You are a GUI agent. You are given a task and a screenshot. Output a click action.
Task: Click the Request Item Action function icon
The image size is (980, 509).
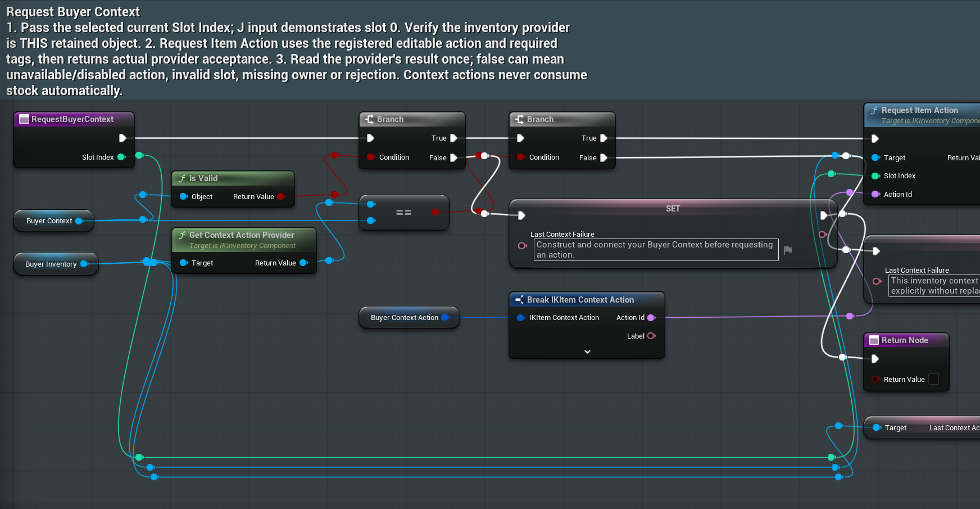tap(874, 110)
